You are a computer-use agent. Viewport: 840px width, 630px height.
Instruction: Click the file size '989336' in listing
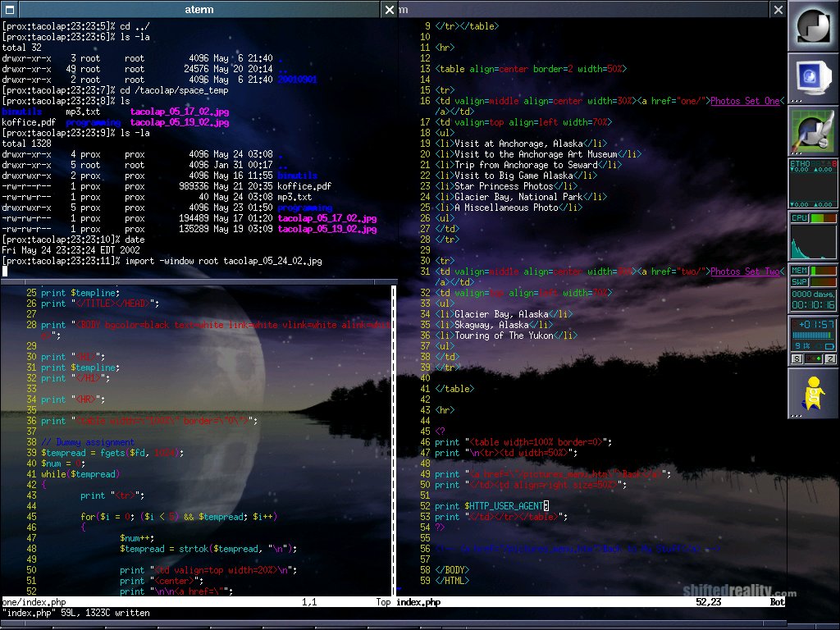point(194,186)
